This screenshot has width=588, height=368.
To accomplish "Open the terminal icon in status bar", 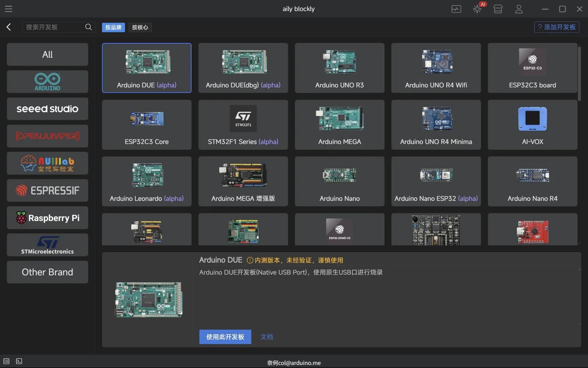I will 19,361.
